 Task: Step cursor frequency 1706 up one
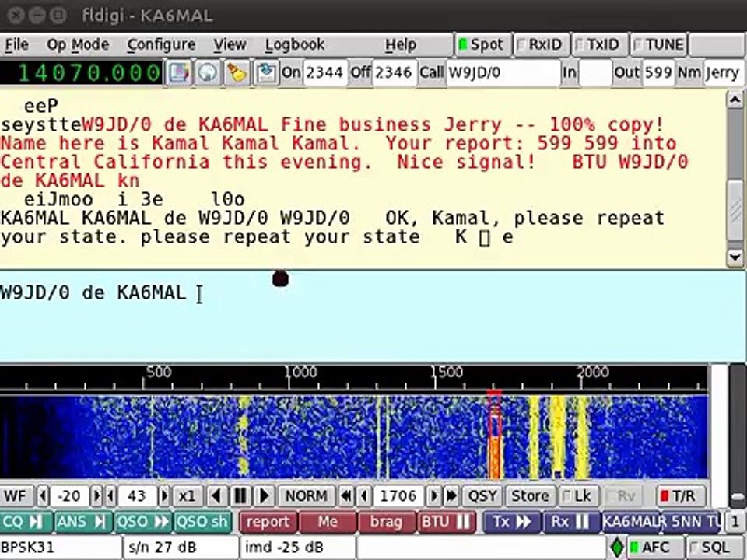click(x=433, y=496)
